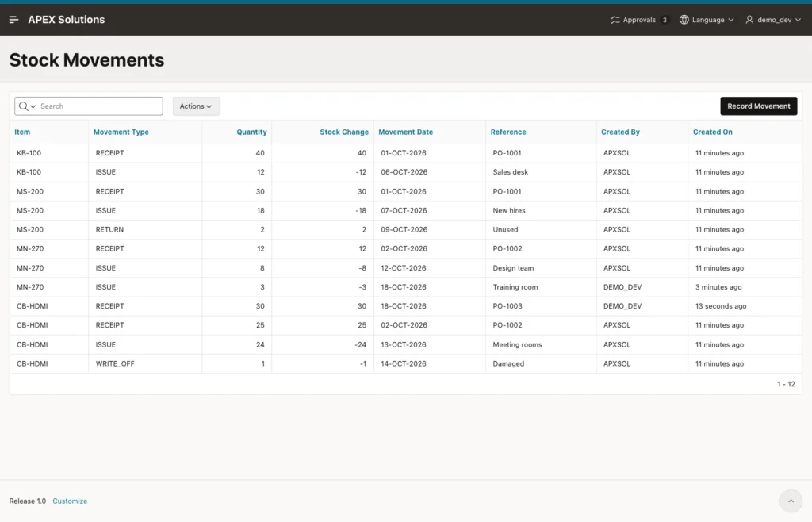Image resolution: width=812 pixels, height=522 pixels.
Task: Open the Movement Type column header
Action: (121, 132)
